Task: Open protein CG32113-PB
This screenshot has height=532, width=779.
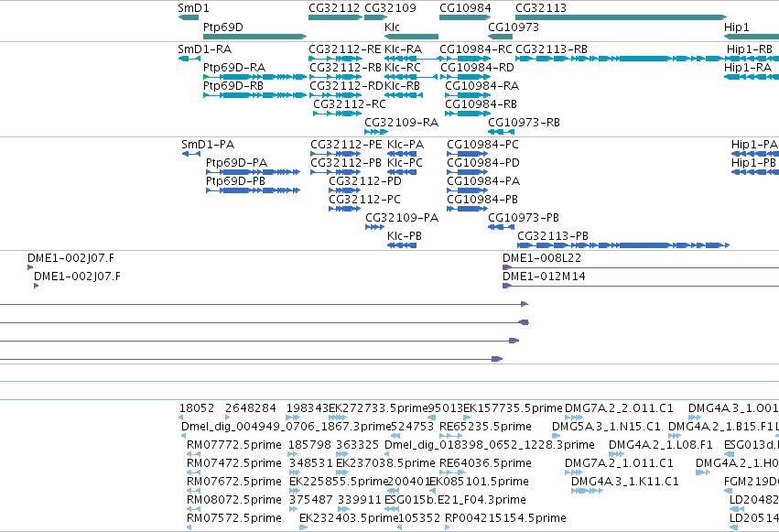Action: [x=553, y=236]
